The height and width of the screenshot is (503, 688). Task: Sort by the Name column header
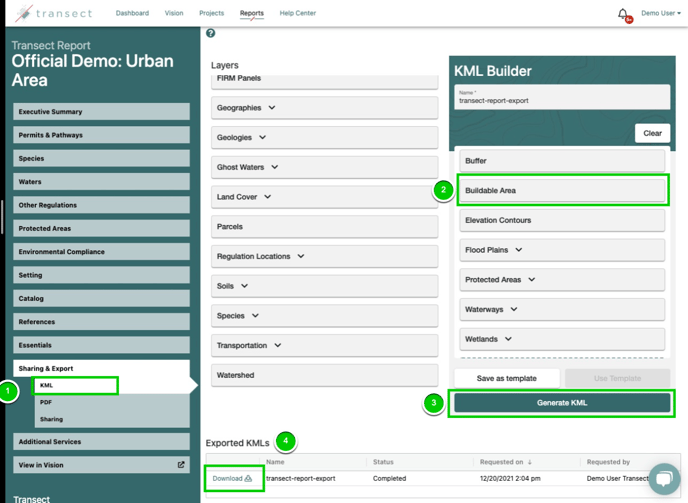pyautogui.click(x=275, y=462)
